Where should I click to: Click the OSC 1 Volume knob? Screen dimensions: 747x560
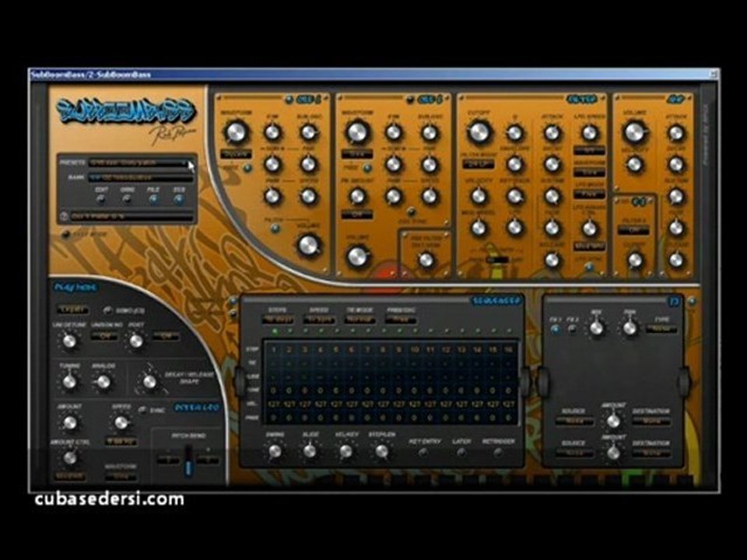pos(309,245)
